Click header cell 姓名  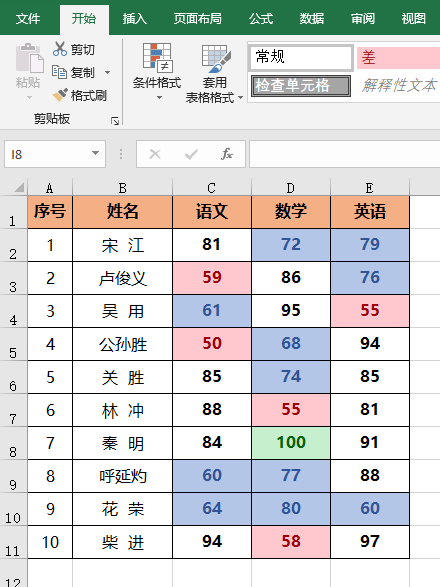tap(122, 212)
